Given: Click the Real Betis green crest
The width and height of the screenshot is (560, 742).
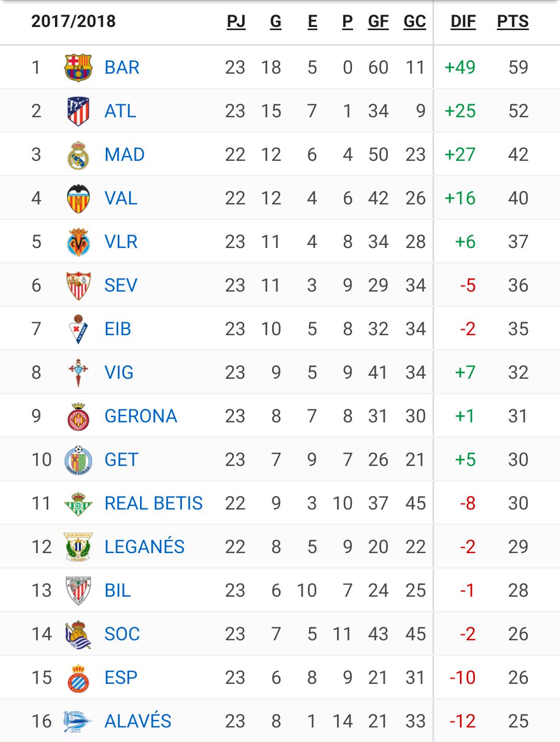Looking at the screenshot, I should tap(78, 503).
